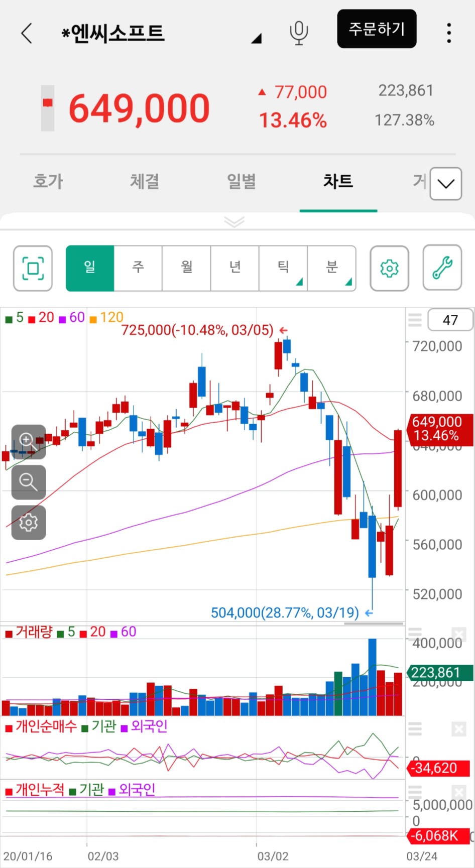
Task: Tap the 5-day moving average legend
Action: coord(15,317)
